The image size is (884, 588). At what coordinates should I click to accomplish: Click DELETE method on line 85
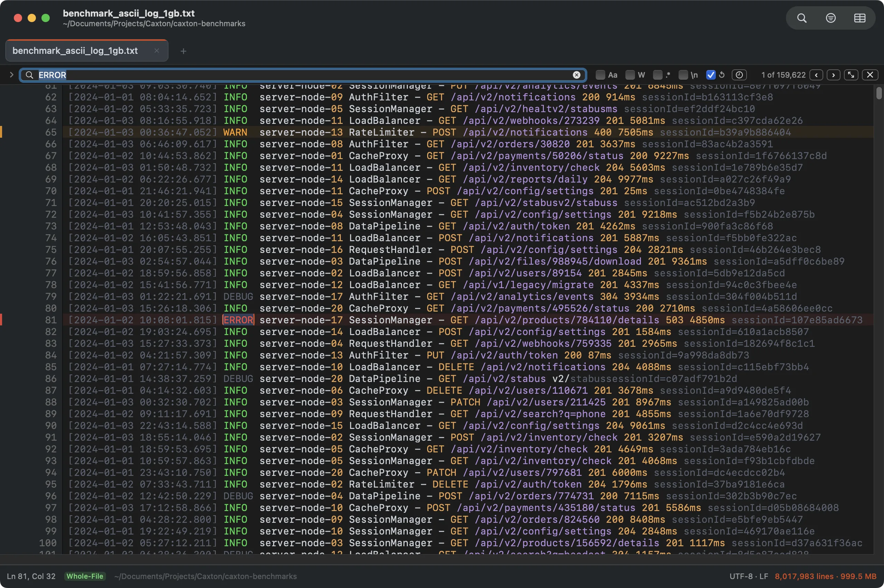457,367
